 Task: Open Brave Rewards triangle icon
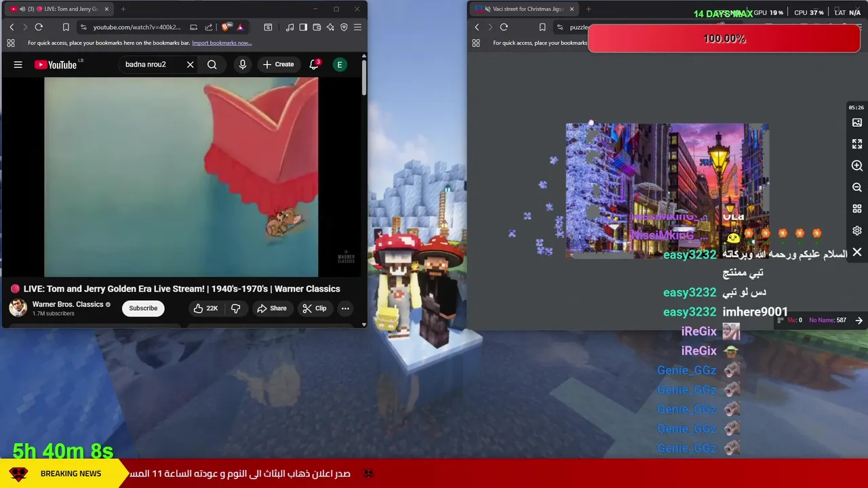[240, 27]
